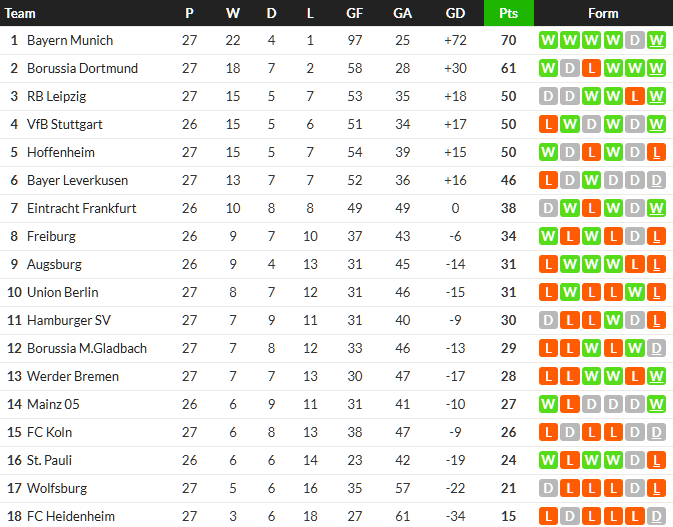Click Bayern Munich's 70 points cell
Screen dimensions: 673x527
509,41
